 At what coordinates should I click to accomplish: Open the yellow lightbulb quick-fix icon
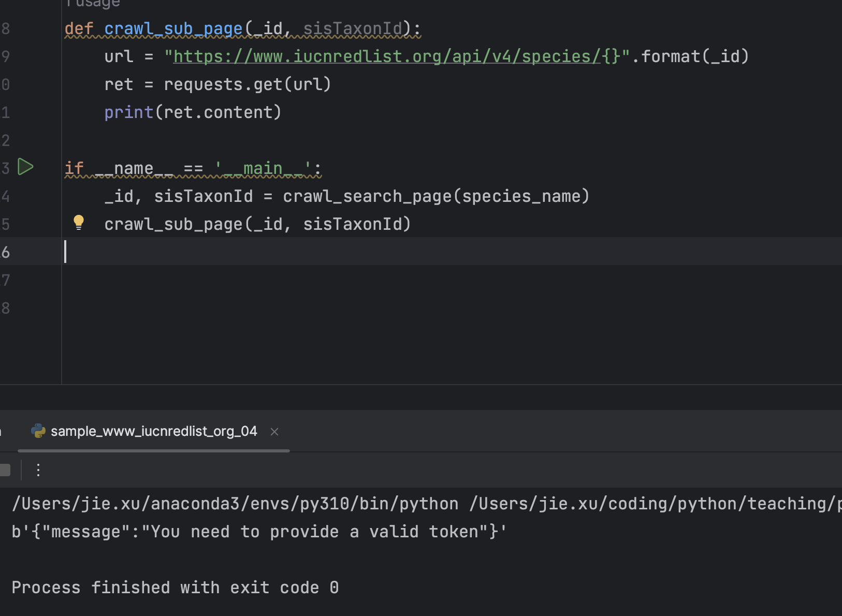(79, 223)
